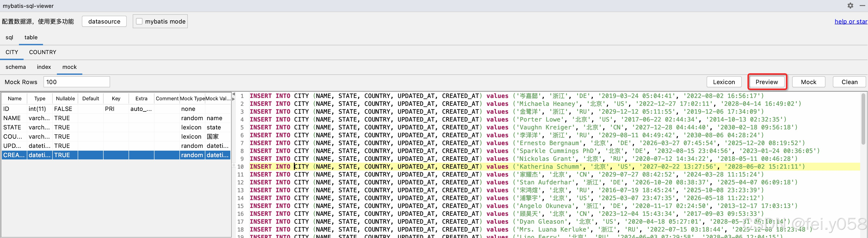Select the UPD... row name cell
Viewport: 868px width, 238px height.
coord(15,146)
